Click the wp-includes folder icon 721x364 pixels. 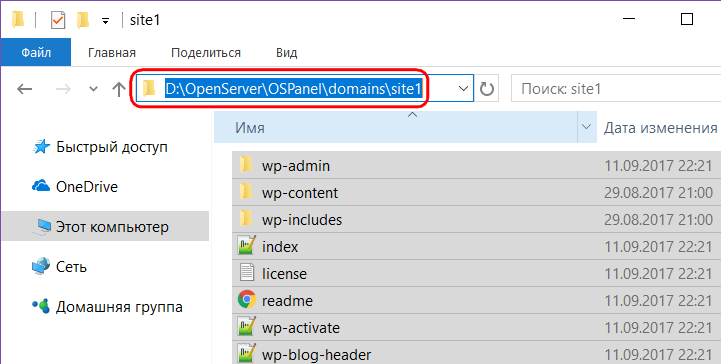point(246,218)
